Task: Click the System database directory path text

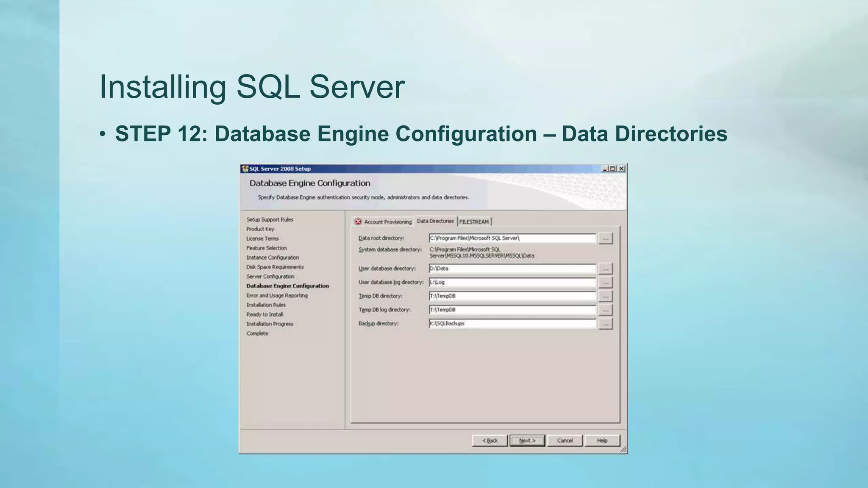Action: coord(482,253)
